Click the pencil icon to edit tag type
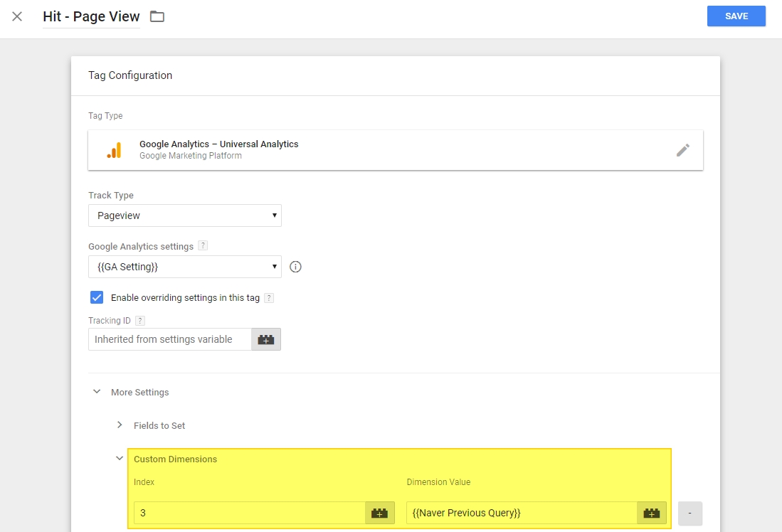This screenshot has width=782, height=532. 683,150
